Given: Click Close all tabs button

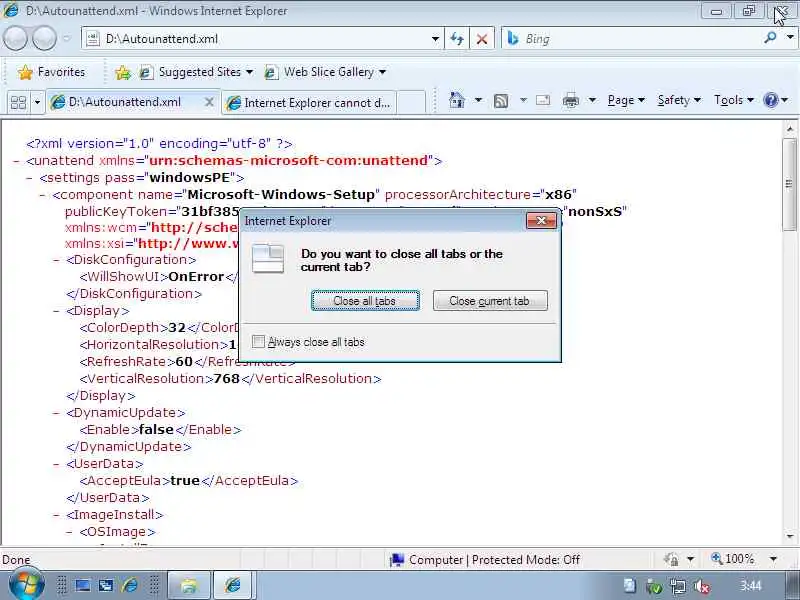Looking at the screenshot, I should tap(365, 301).
